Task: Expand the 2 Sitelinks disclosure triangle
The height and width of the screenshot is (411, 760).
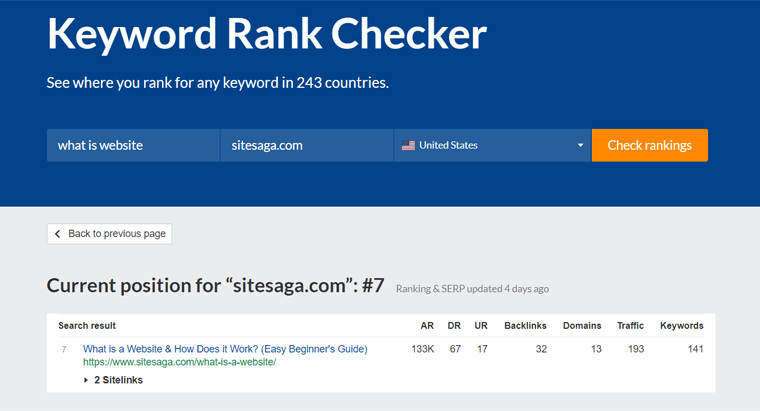Action: click(x=86, y=380)
